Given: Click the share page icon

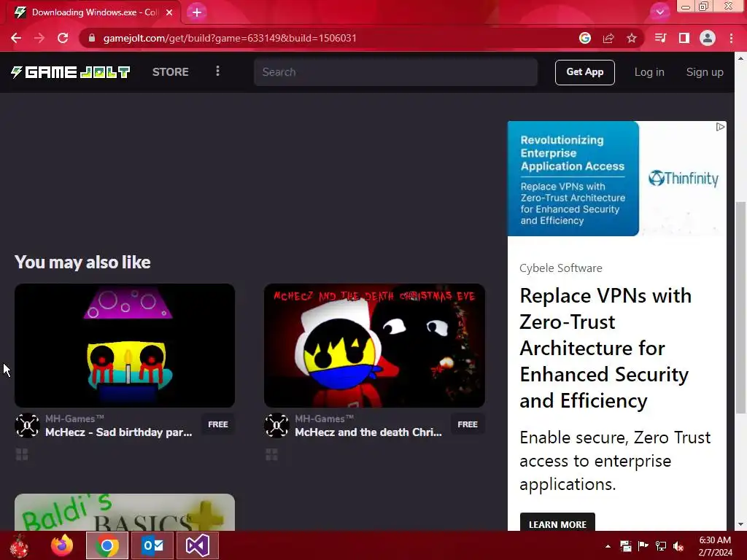Looking at the screenshot, I should (608, 38).
